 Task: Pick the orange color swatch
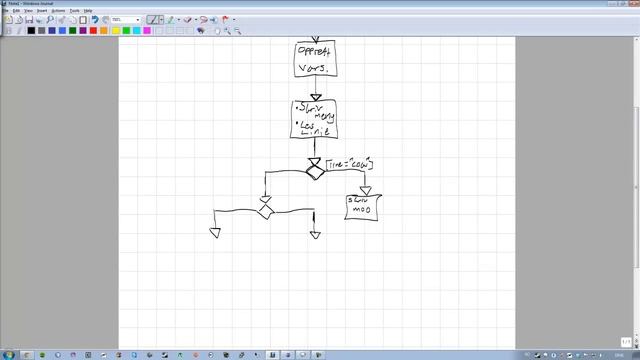click(104, 31)
